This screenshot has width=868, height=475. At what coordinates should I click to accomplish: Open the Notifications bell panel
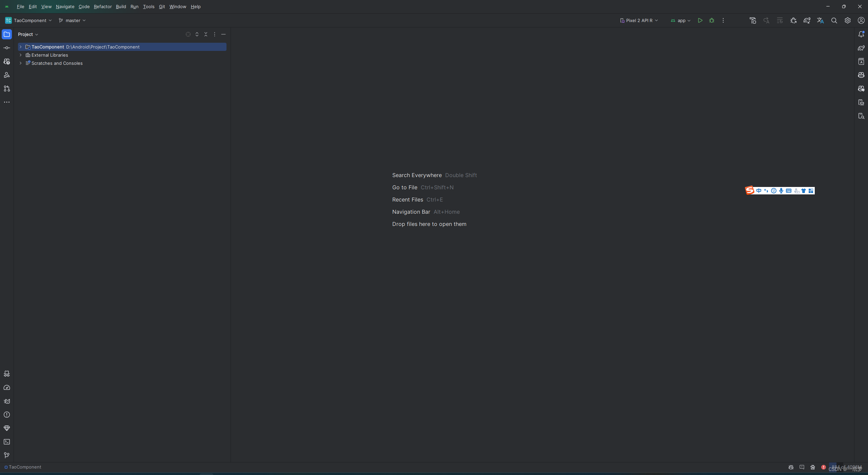(x=861, y=34)
